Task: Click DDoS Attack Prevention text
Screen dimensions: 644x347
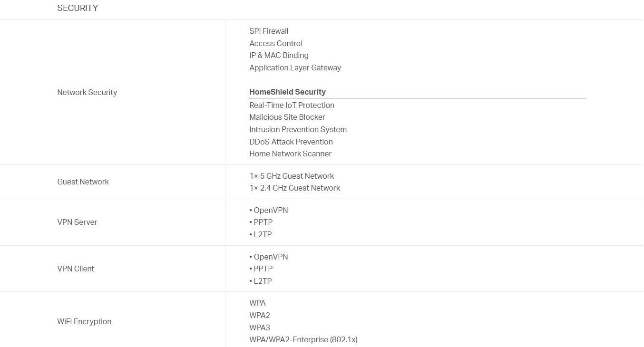Action: 291,142
